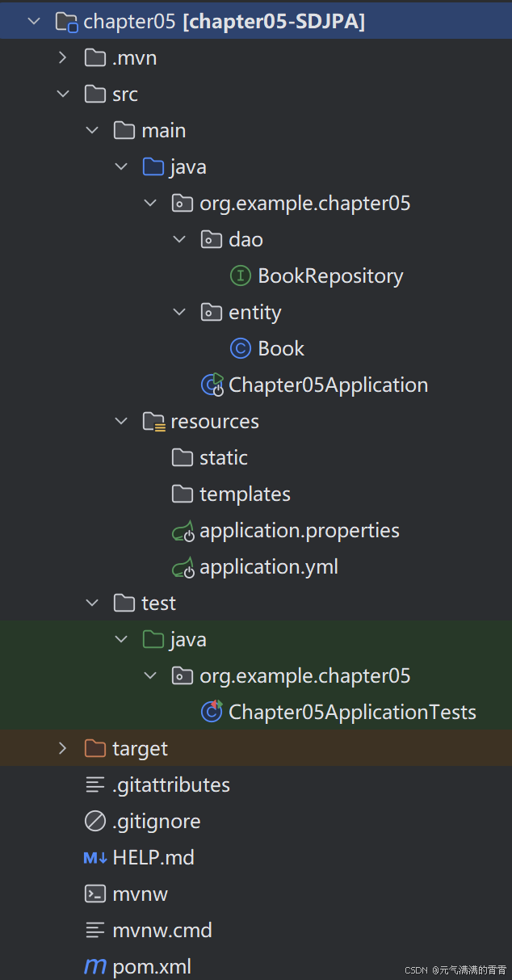Viewport: 512px width, 980px height.
Task: Collapse the src folder
Action: [x=63, y=94]
